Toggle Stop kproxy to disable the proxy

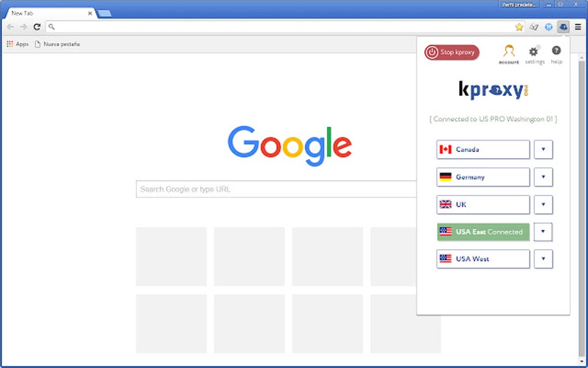pos(451,52)
